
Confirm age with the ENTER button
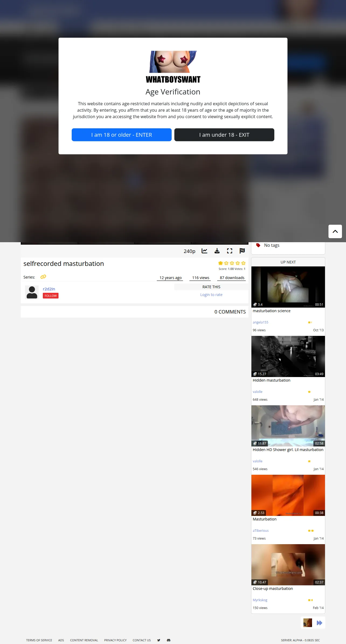[122, 135]
